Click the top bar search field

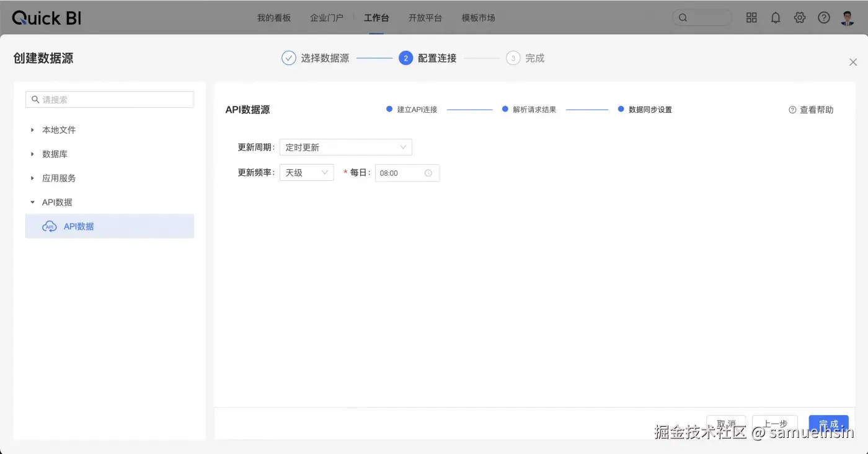click(702, 18)
